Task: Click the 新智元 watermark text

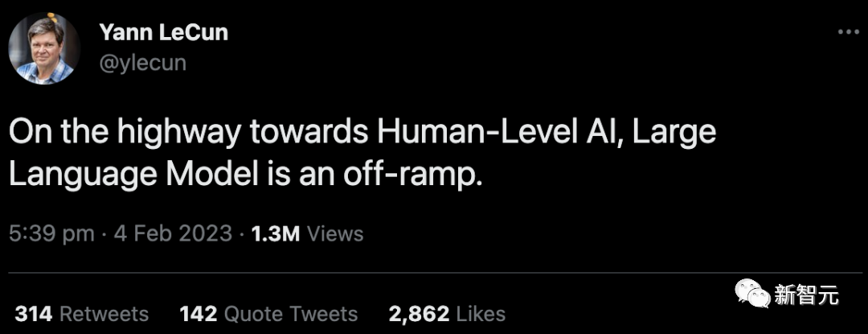Action: point(807,295)
